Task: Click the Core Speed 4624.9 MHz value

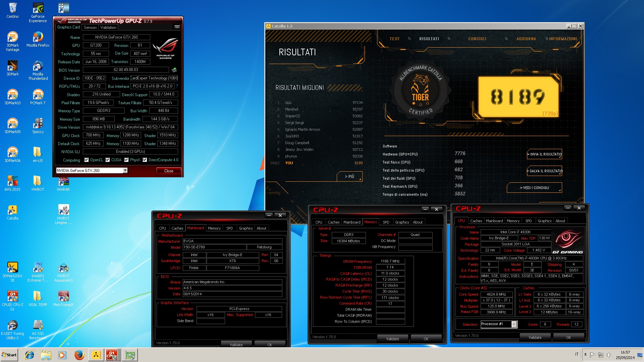Action: [496, 294]
